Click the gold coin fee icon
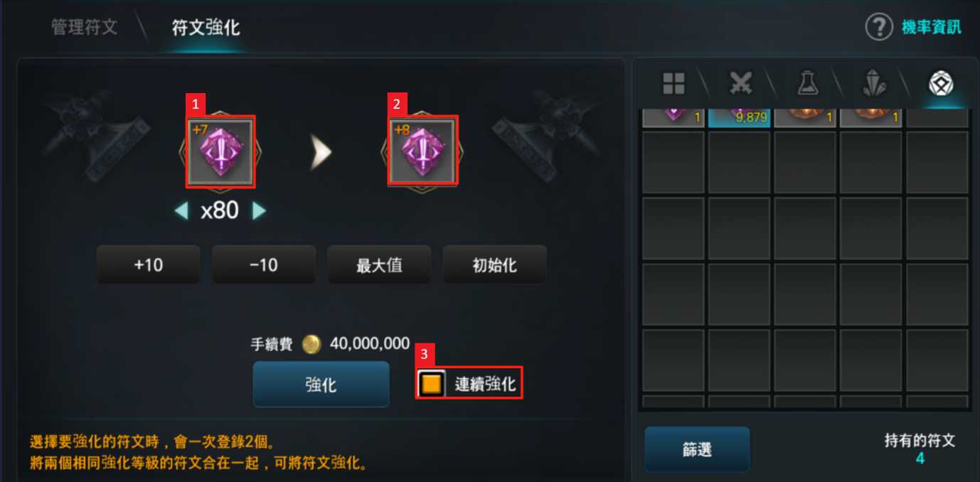 coord(311,345)
